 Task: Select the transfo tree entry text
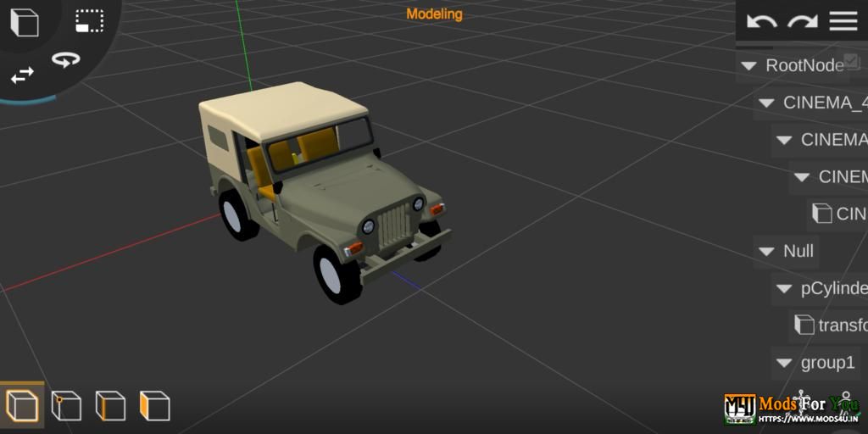(x=843, y=325)
